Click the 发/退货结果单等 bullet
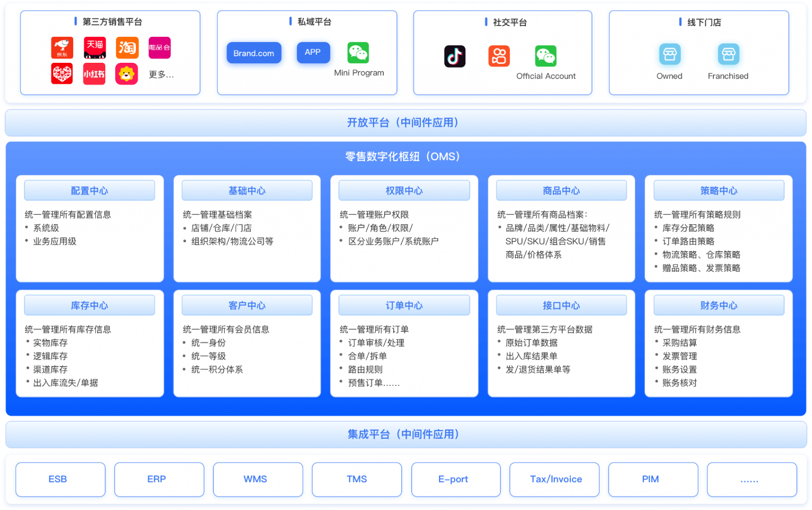The image size is (812, 510). (538, 369)
